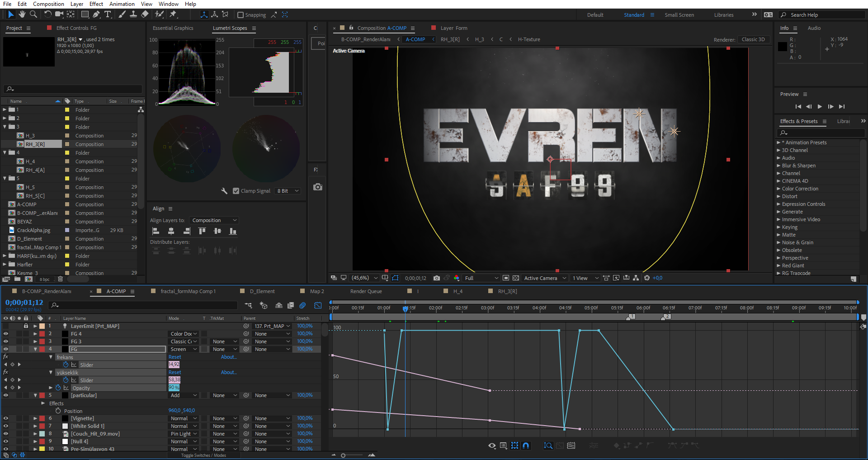
Task: Open the 8 Bit scope dropdown
Action: click(x=288, y=191)
